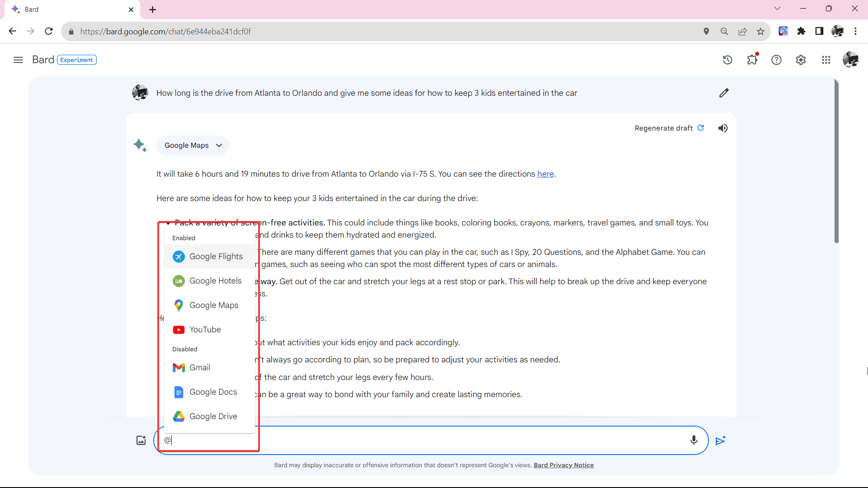Select the Help option in Bard
The image size is (868, 488).
click(776, 60)
